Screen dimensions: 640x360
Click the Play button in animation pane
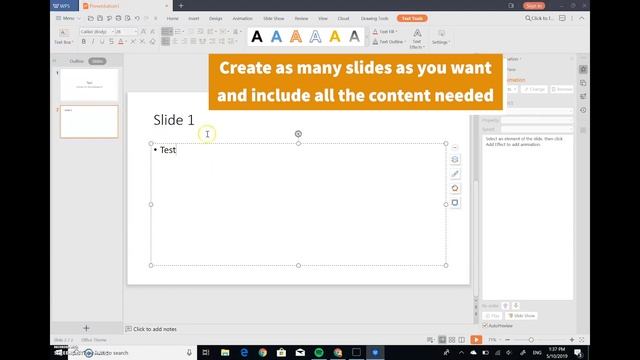tap(492, 316)
